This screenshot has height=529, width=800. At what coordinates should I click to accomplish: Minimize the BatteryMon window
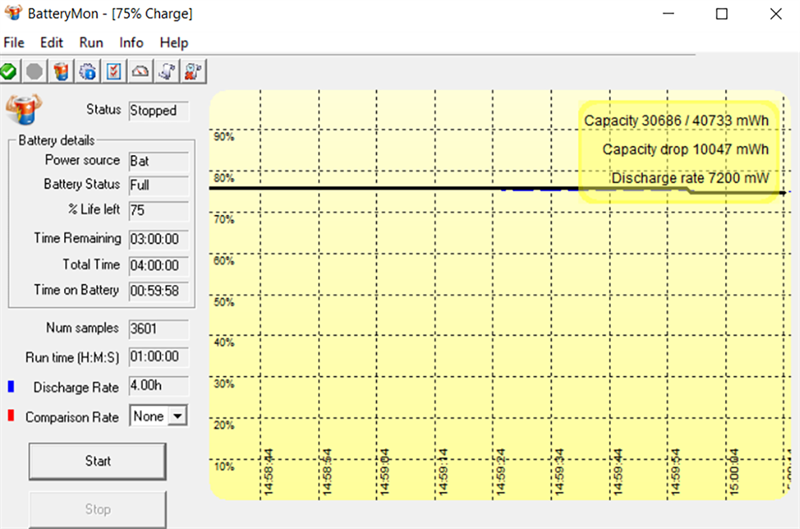point(668,14)
